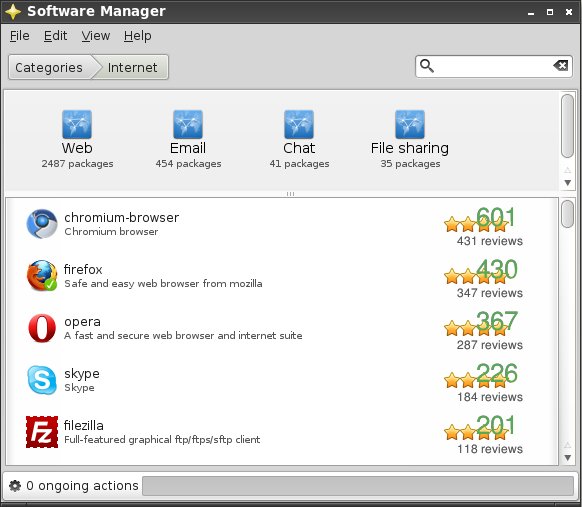Open the Help menu
This screenshot has width=582, height=507.
pos(137,36)
